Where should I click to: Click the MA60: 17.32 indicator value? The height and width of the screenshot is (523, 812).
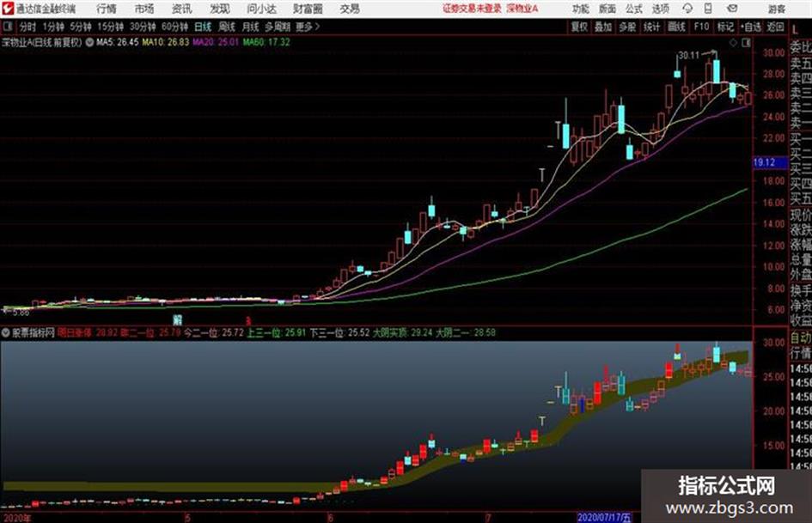pos(266,42)
